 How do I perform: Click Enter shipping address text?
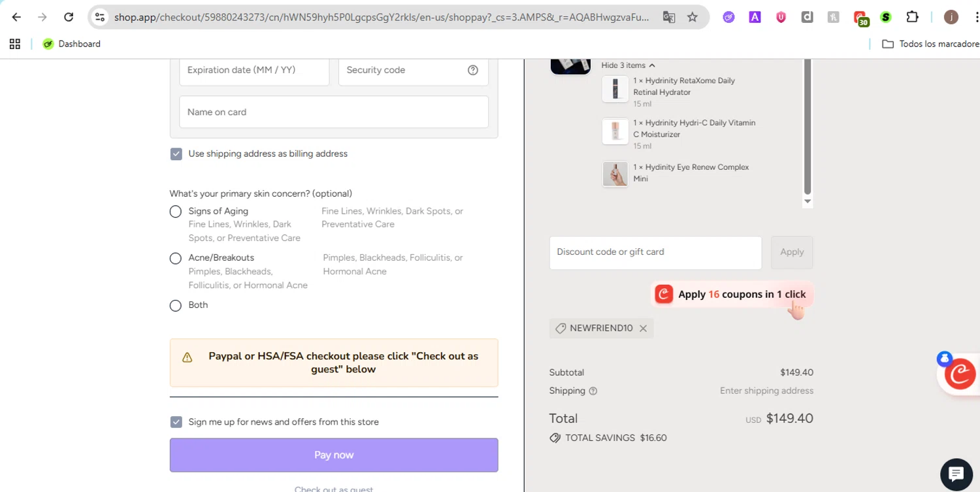click(766, 391)
